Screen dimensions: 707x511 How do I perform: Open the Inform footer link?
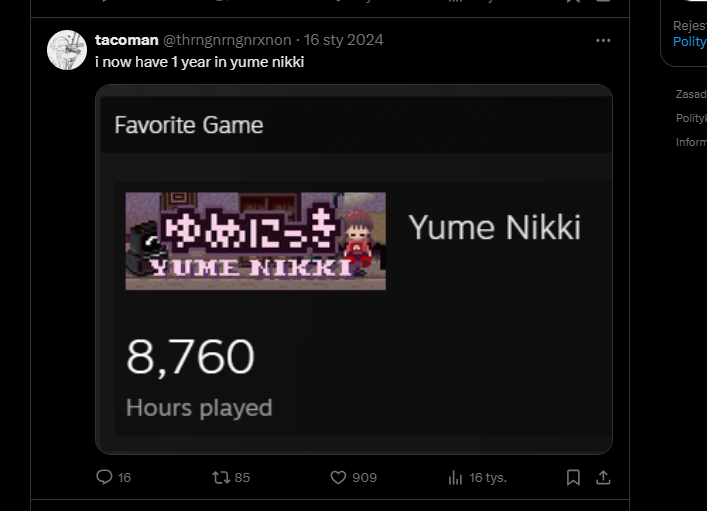[x=691, y=142]
